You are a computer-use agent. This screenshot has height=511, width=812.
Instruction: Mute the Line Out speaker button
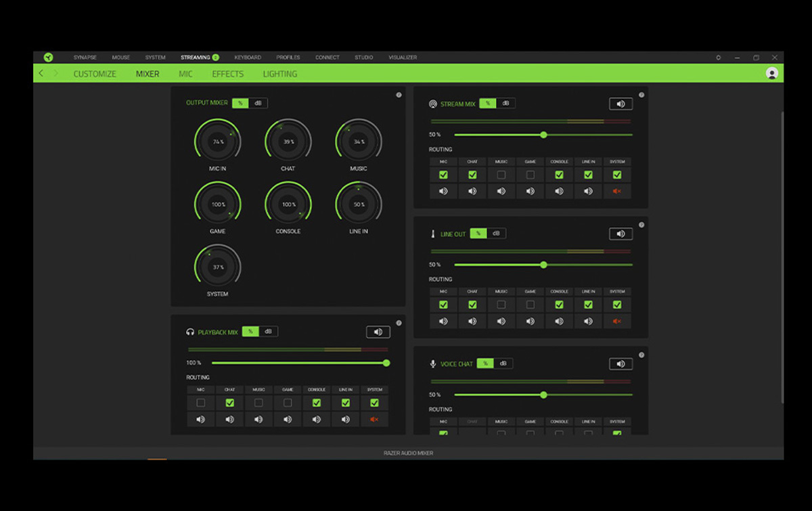pyautogui.click(x=621, y=234)
